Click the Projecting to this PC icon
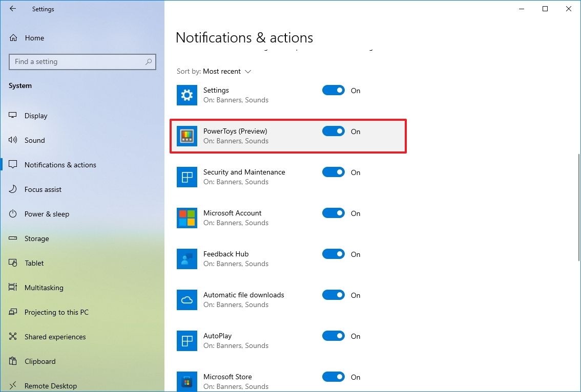 [13, 312]
